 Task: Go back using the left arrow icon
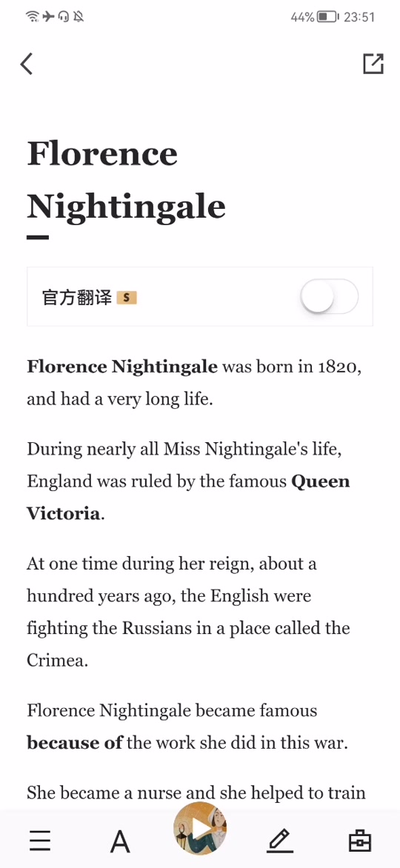27,64
